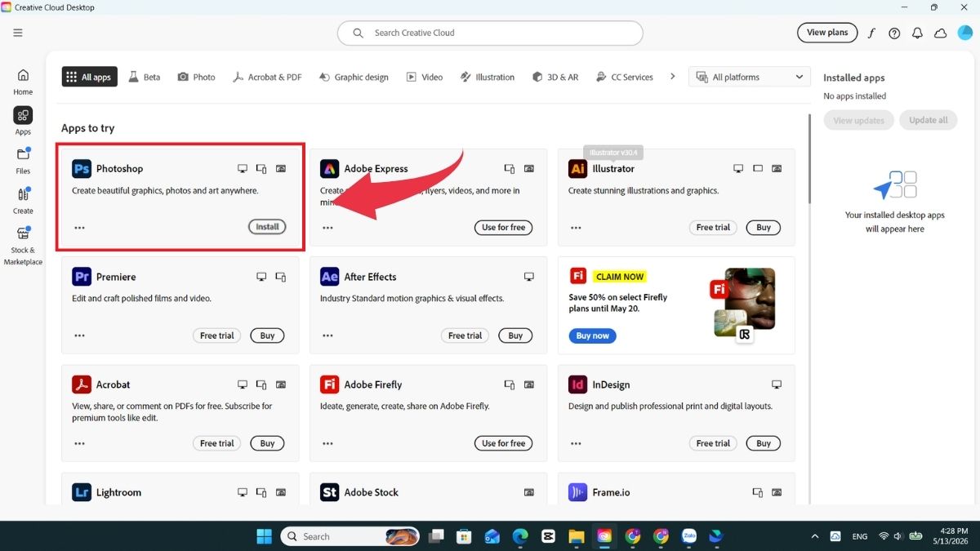Open the account profile avatar

(x=964, y=33)
